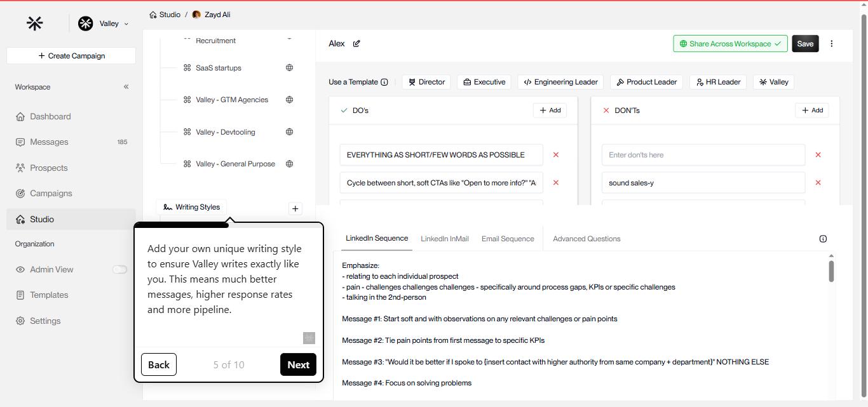Image resolution: width=868 pixels, height=407 pixels.
Task: Collapse the Workspace sidebar with the chevron
Action: [x=126, y=86]
